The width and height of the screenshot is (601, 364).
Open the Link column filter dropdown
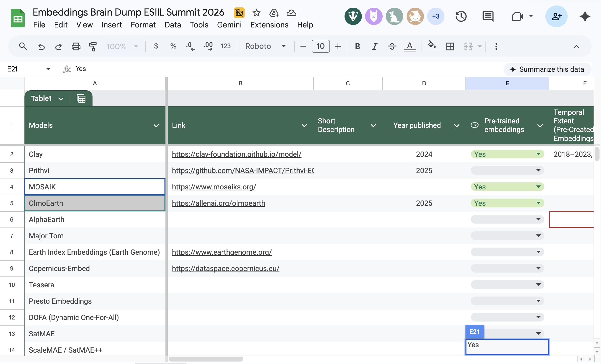304,126
